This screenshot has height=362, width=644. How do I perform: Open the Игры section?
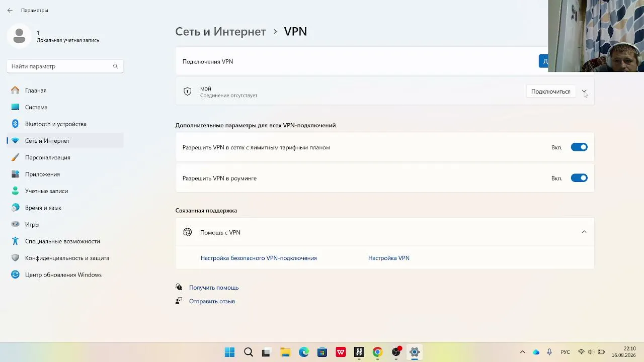65,224
